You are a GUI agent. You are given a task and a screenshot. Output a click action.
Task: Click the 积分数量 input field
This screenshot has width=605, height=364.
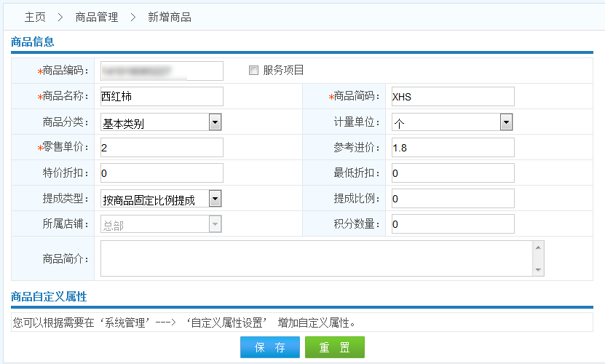(x=452, y=224)
